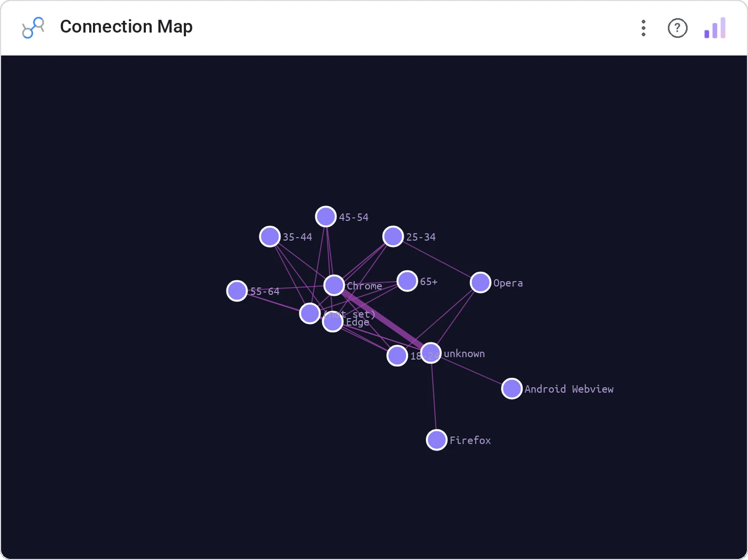Select the (not set) node
The height and width of the screenshot is (560, 748).
(310, 313)
